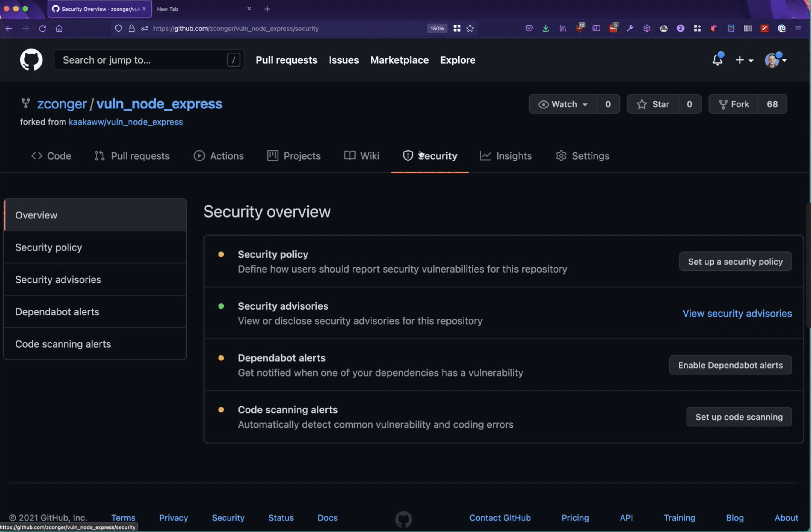Select Security advisories in the sidebar
The height and width of the screenshot is (532, 811).
tap(95, 279)
